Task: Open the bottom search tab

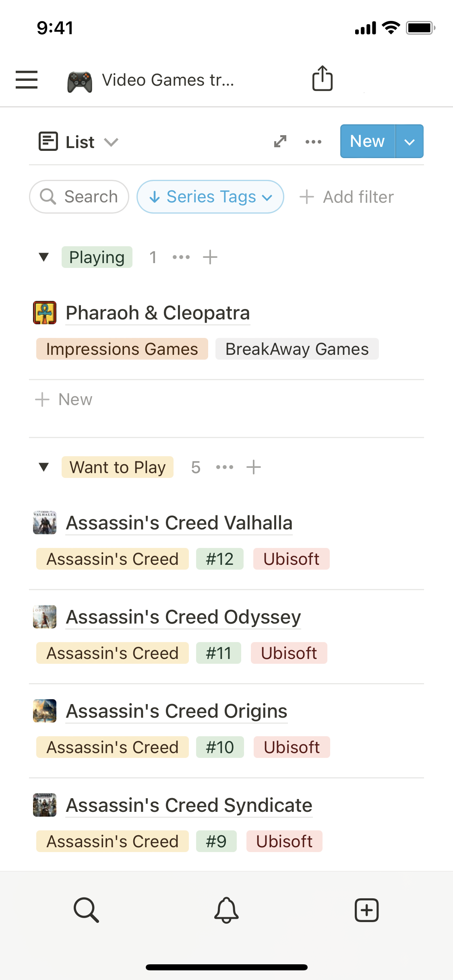Action: pos(86,910)
